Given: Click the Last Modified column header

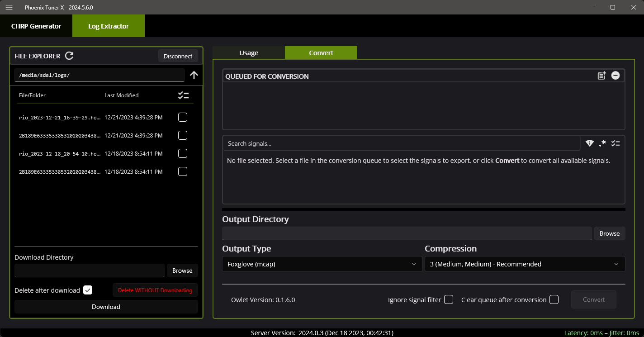Looking at the screenshot, I should click(122, 95).
